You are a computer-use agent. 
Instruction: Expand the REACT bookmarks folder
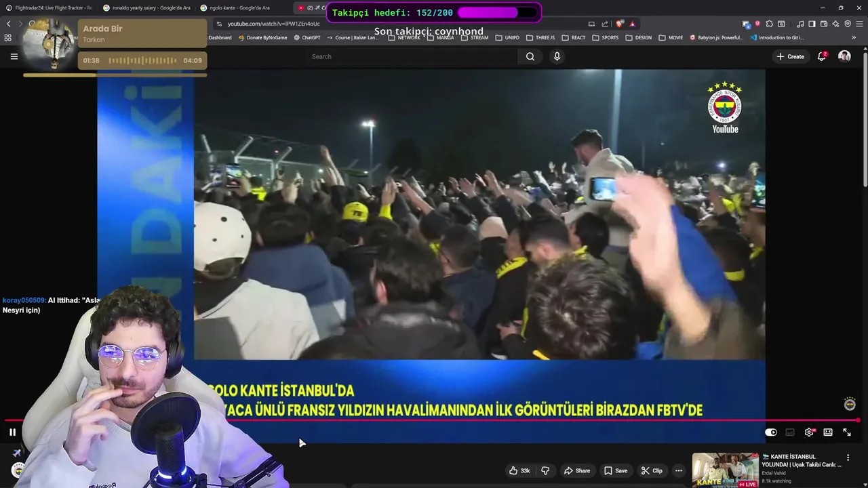click(574, 38)
